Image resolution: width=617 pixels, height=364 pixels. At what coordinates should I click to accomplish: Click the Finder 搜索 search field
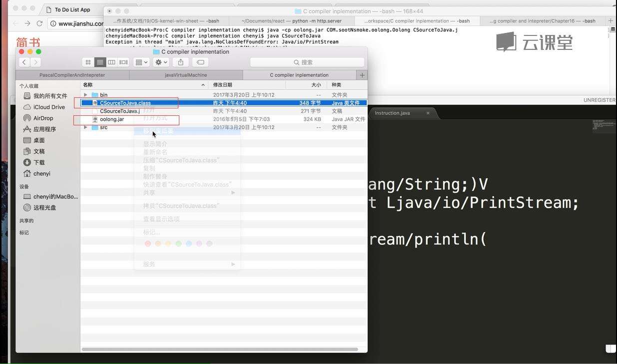[307, 62]
